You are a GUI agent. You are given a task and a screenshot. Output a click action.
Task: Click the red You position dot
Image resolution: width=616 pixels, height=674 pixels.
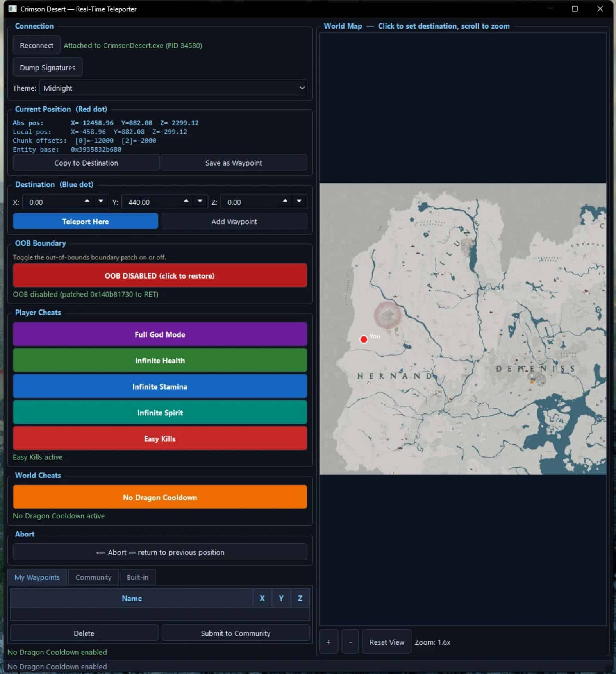pyautogui.click(x=364, y=339)
